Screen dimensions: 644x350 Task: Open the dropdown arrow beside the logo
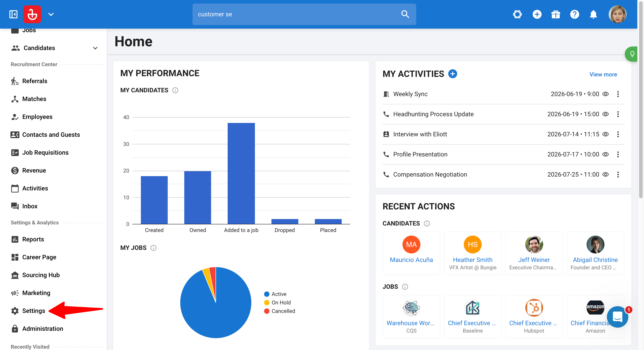coord(51,14)
